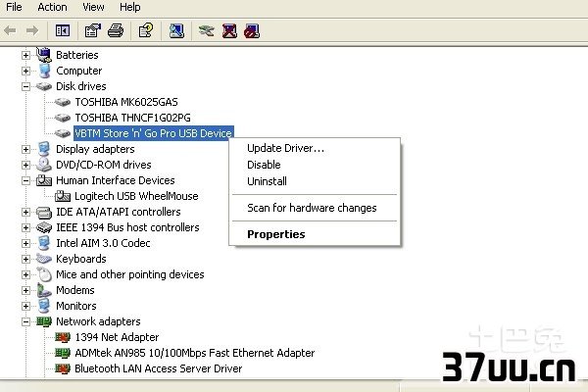The height and width of the screenshot is (392, 588).
Task: Open the Help menu
Action: pyautogui.click(x=129, y=7)
